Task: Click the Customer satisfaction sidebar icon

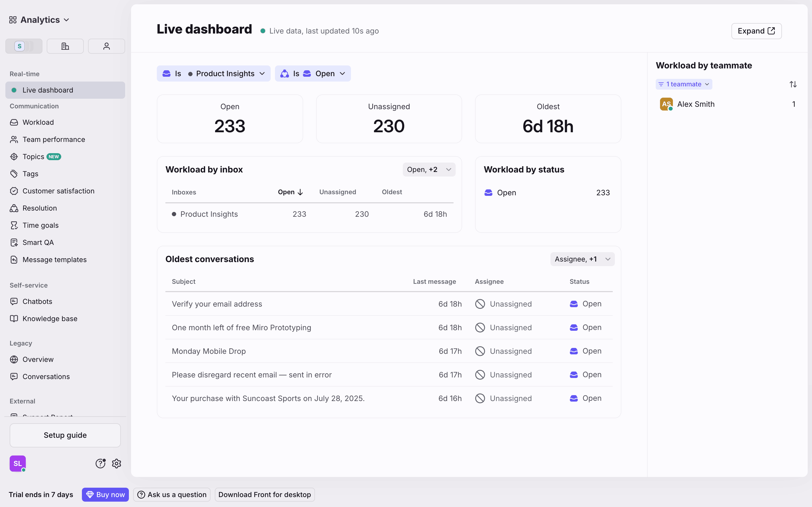Action: coord(14,191)
